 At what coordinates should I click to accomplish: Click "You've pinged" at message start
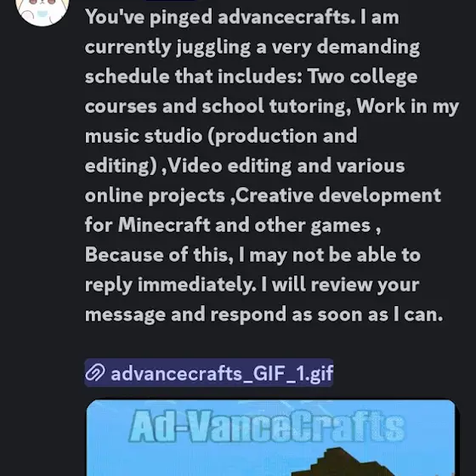(149, 17)
